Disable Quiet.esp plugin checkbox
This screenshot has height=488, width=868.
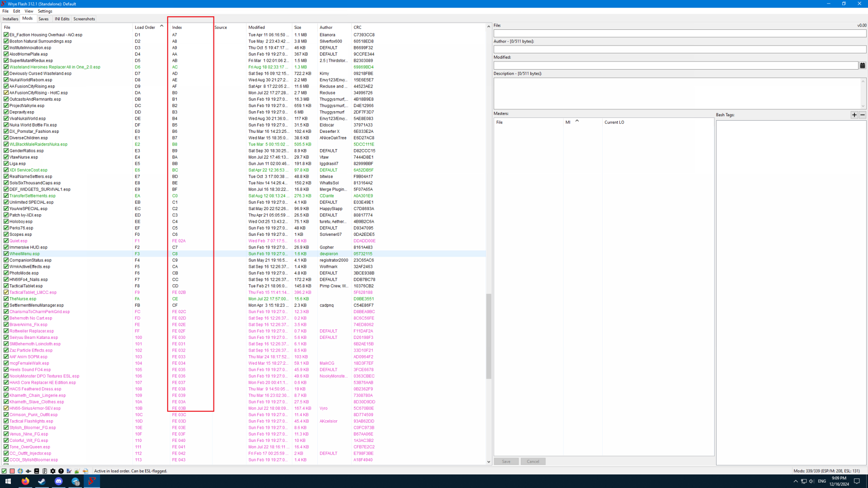coord(6,241)
